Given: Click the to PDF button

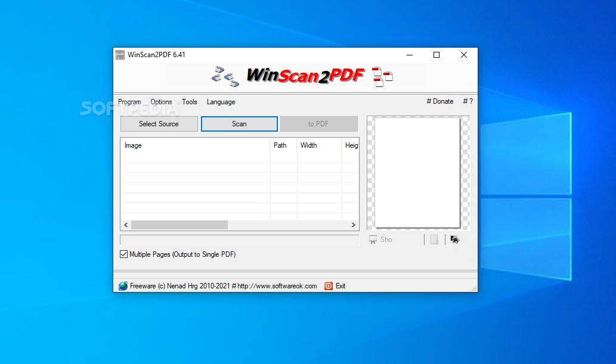Looking at the screenshot, I should pos(318,124).
